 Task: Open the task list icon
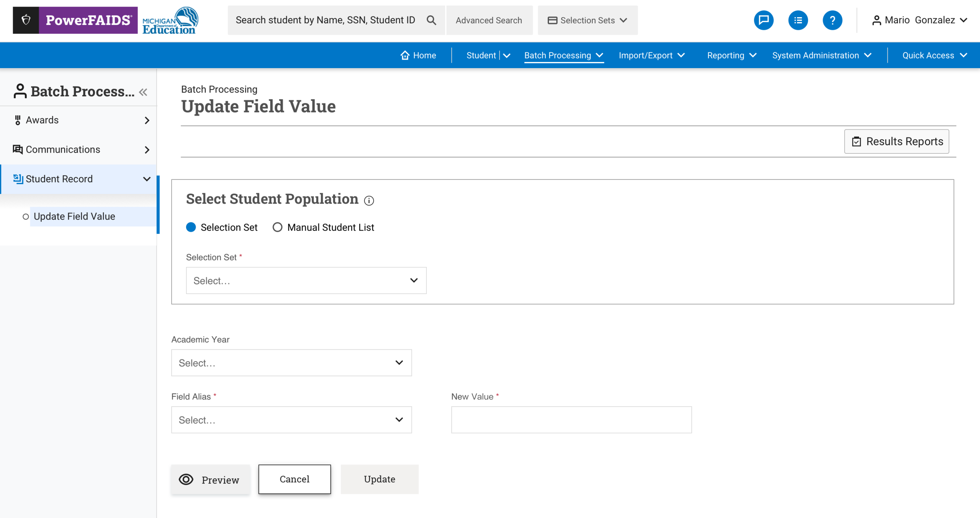798,20
